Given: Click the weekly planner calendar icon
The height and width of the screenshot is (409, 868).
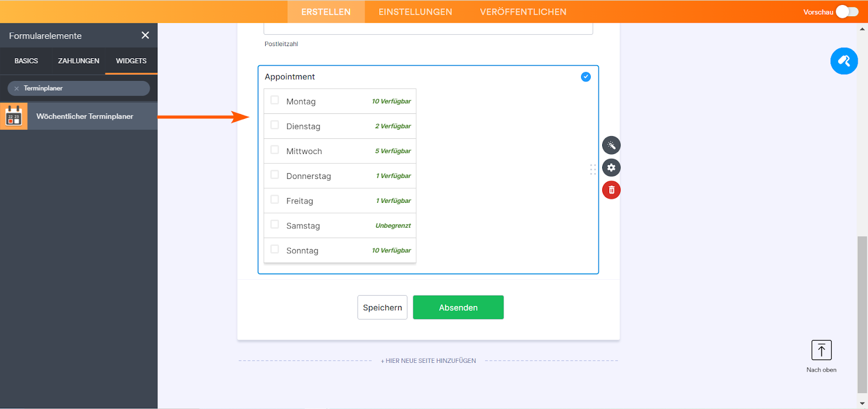Looking at the screenshot, I should tap(14, 116).
